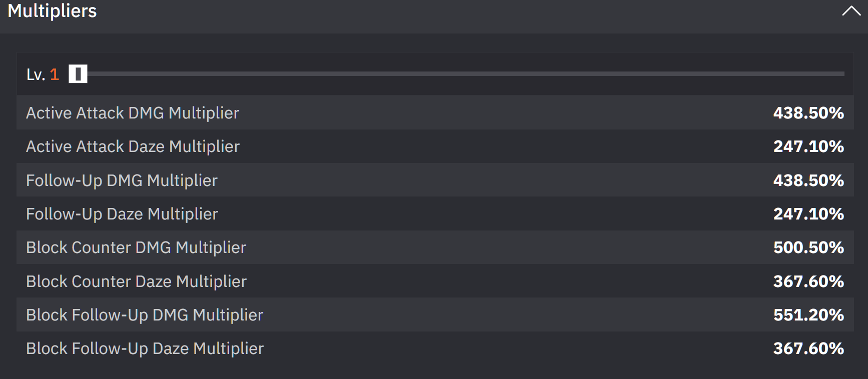Click the Block Counter DMG value 500.50%
This screenshot has height=379, width=868.
point(808,247)
